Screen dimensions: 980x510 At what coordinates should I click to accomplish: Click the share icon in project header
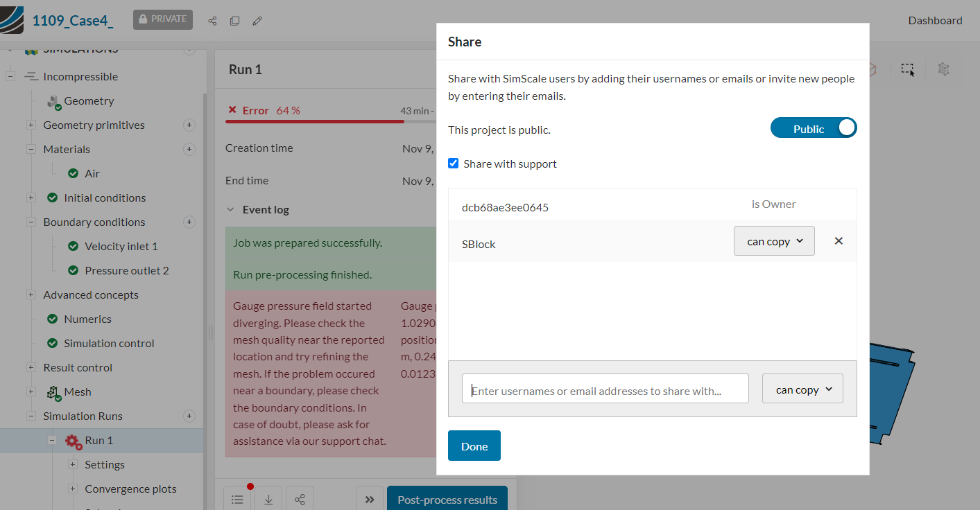tap(212, 21)
